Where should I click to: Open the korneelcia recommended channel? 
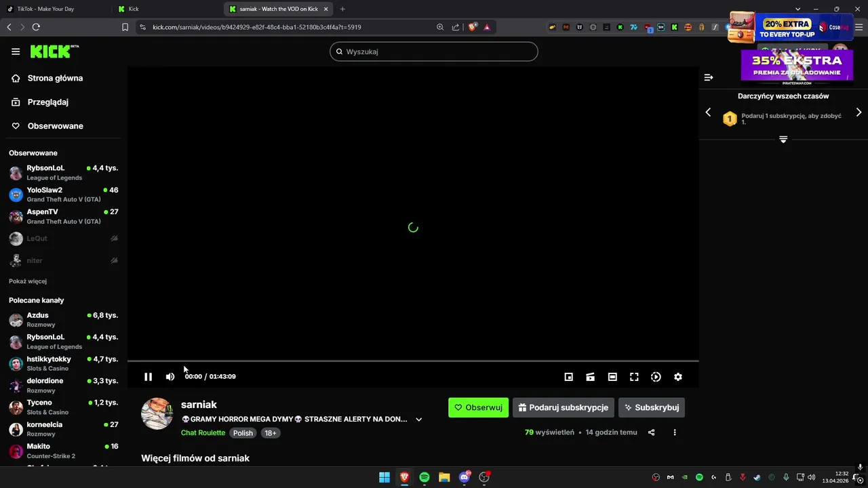coord(64,428)
